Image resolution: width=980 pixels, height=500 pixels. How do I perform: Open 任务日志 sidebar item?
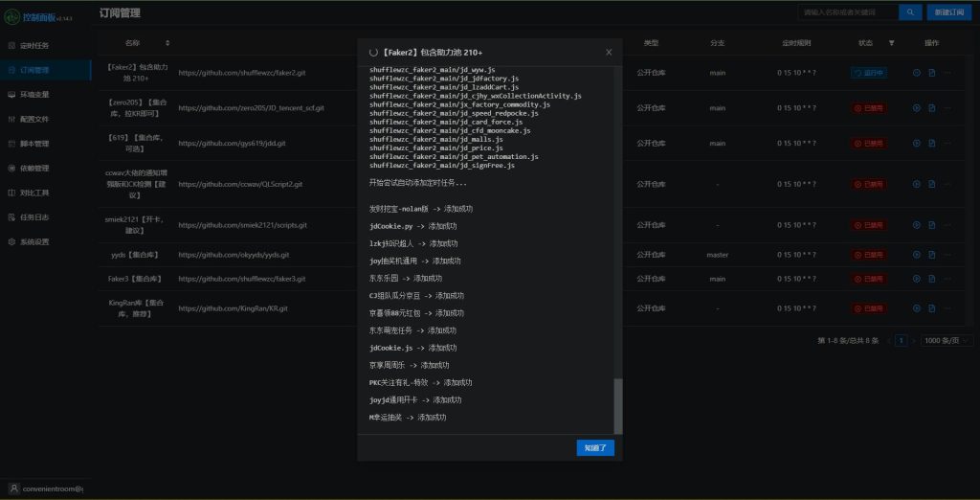45,217
